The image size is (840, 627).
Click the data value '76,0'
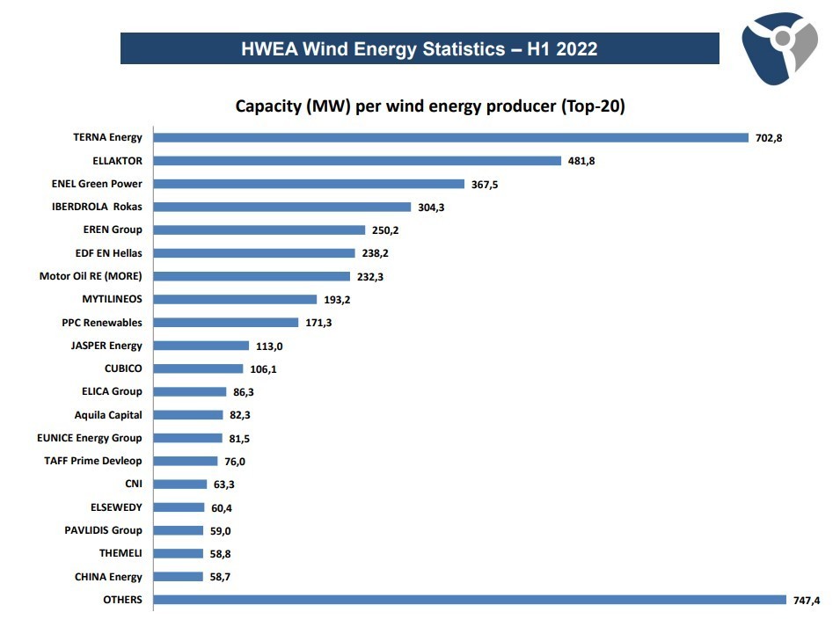point(235,462)
